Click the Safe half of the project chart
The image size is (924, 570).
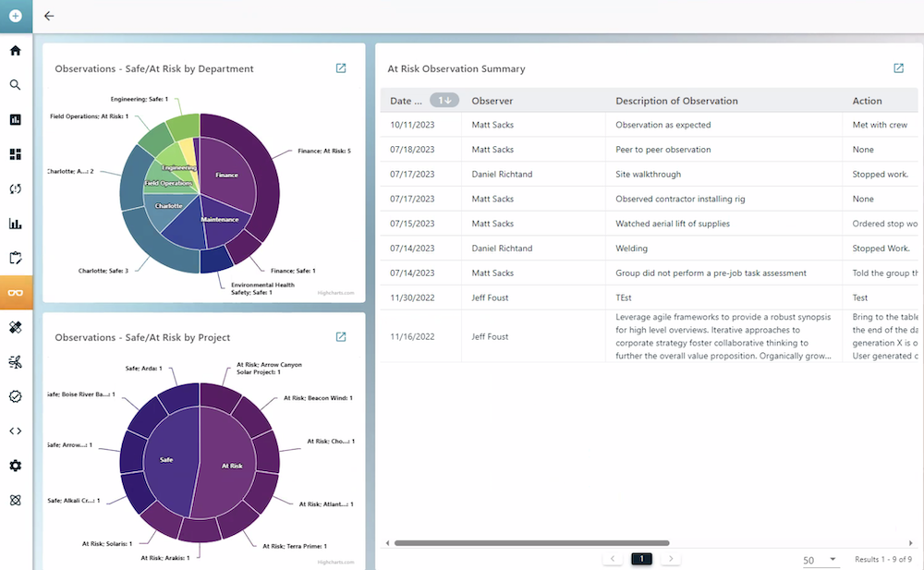pos(168,460)
